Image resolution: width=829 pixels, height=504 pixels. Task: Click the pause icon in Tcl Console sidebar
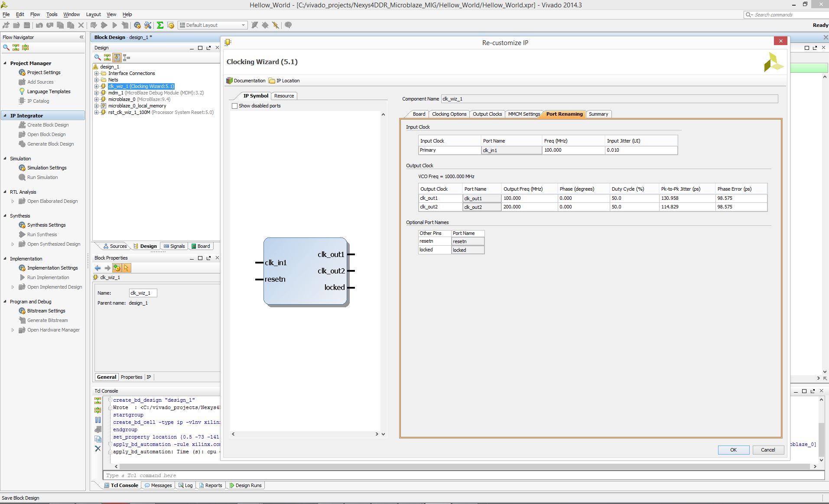pos(98,419)
